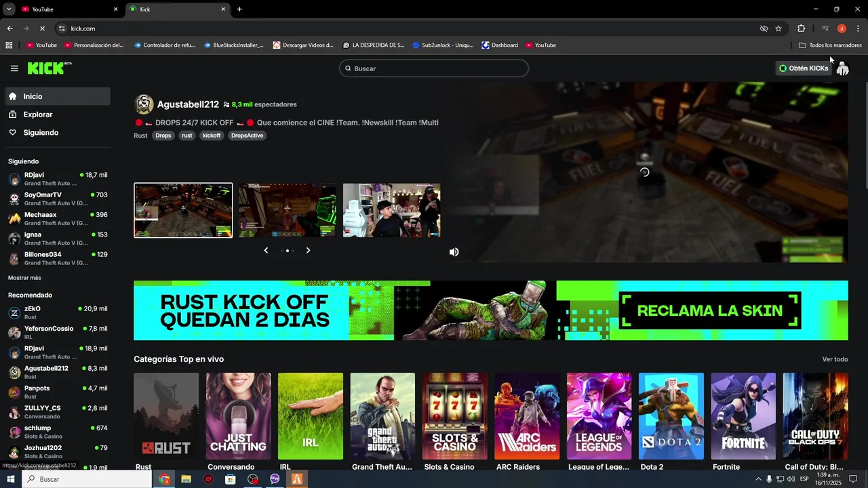
Task: Bookmark this page with the star icon
Action: [x=778, y=28]
